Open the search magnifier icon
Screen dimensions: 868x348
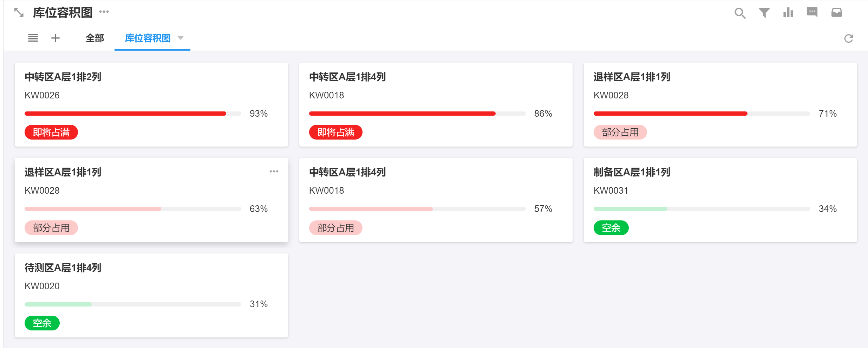(740, 13)
